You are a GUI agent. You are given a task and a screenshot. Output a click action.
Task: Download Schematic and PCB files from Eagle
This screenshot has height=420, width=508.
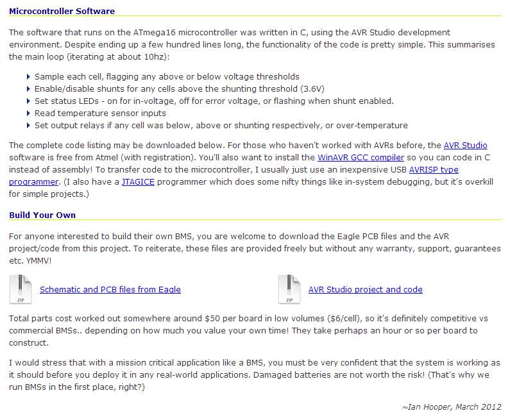[110, 289]
